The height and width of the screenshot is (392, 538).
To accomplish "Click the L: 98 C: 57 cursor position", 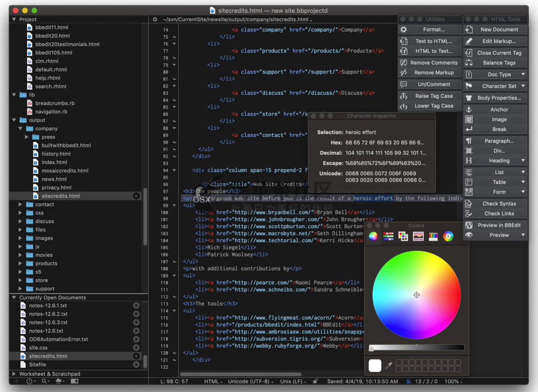I will pos(174,381).
